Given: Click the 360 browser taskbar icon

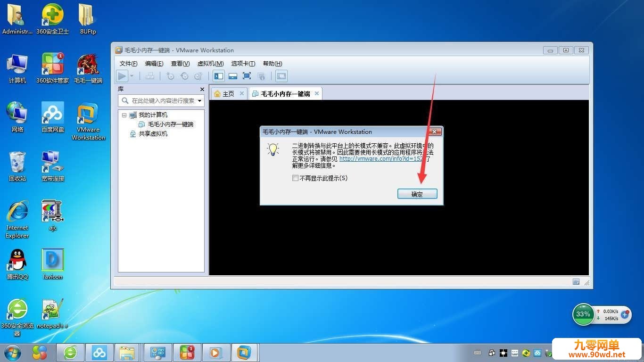Looking at the screenshot, I should click(71, 353).
